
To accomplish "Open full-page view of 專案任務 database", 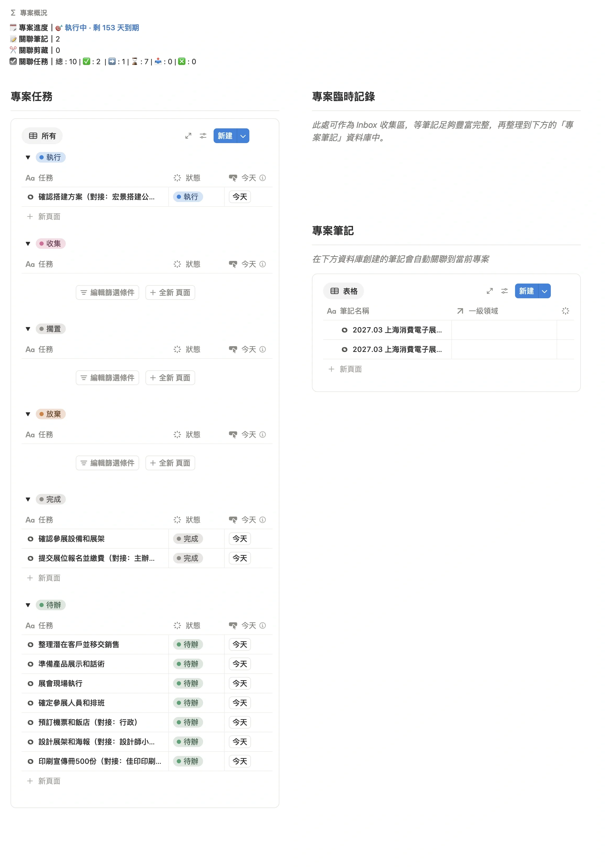I will (x=188, y=136).
